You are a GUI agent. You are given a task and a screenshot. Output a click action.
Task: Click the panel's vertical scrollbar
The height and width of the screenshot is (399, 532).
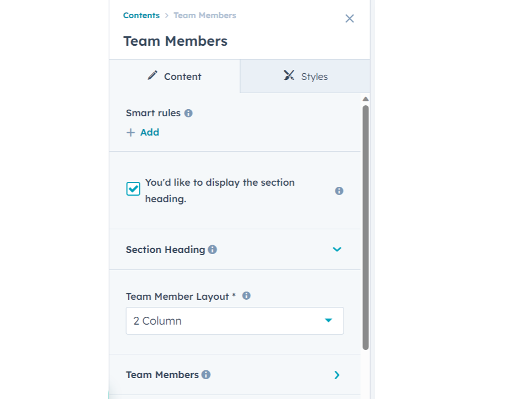[x=365, y=226]
